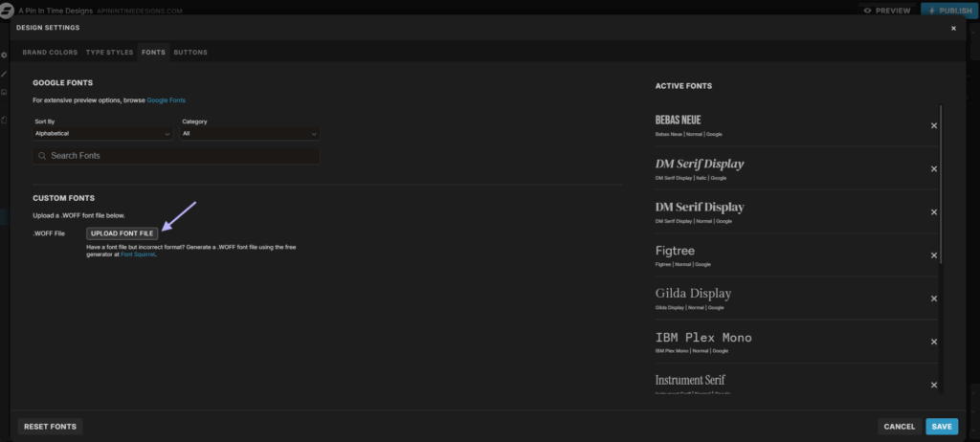Open the Google Fonts link
The height and width of the screenshot is (442, 980).
pyautogui.click(x=167, y=100)
